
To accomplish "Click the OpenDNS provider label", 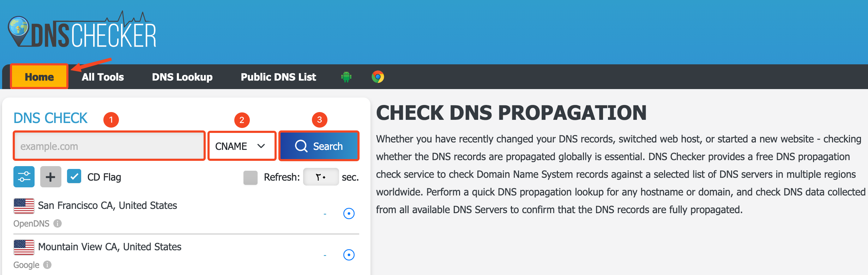I will point(31,224).
